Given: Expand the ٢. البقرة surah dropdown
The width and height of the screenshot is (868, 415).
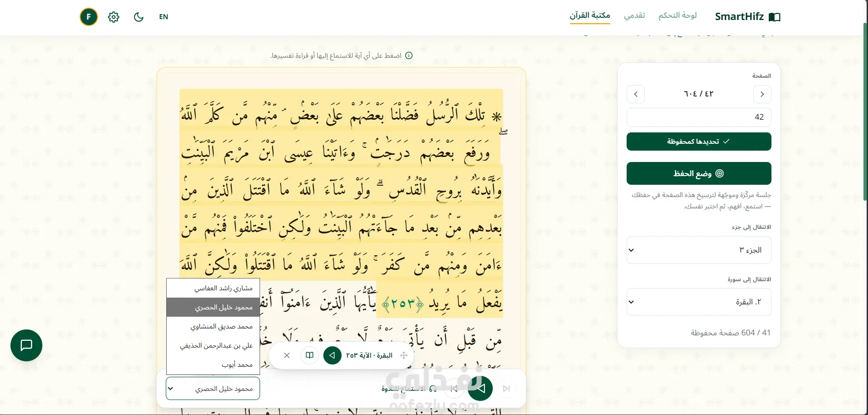Looking at the screenshot, I should 699,302.
